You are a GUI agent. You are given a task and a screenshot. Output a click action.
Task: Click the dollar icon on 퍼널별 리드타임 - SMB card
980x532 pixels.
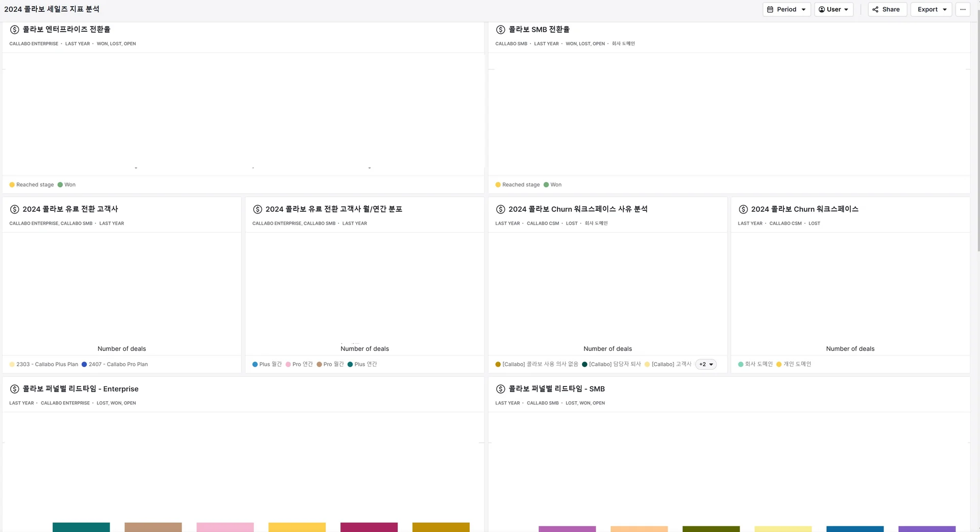500,389
